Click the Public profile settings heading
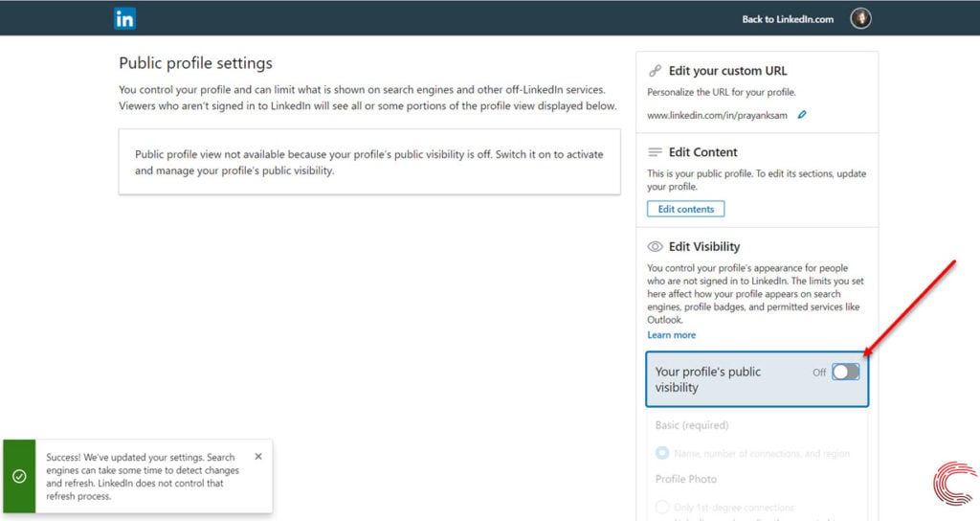The image size is (980, 521). pos(195,63)
